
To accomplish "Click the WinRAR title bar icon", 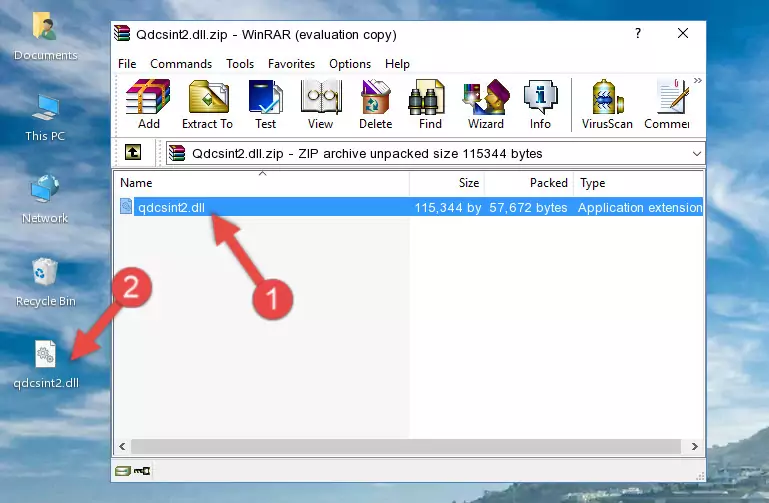I will pos(122,34).
